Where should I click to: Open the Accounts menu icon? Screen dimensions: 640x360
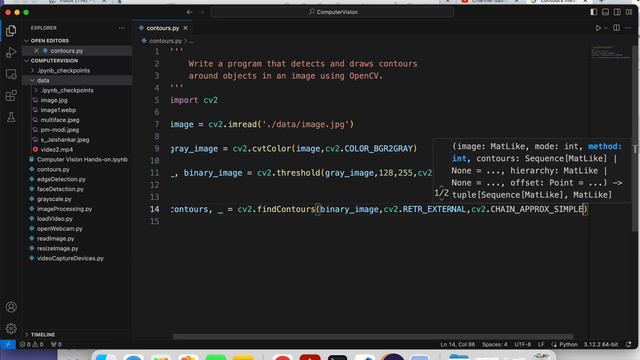[11, 307]
